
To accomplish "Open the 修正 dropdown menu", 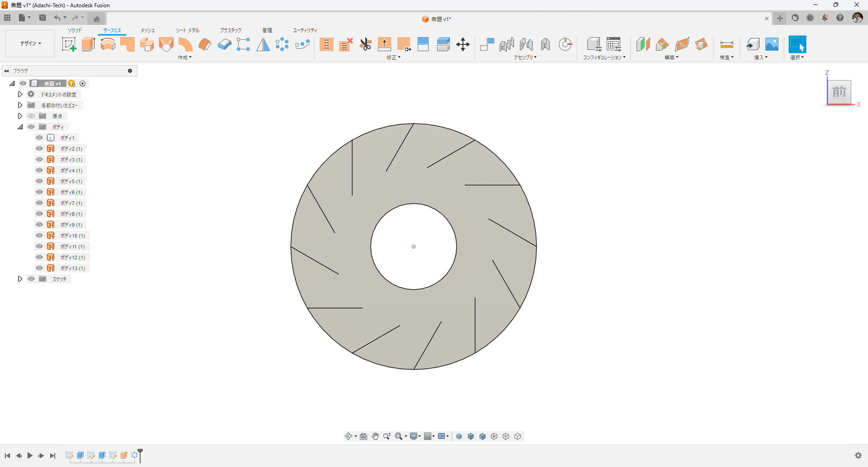I will [393, 57].
